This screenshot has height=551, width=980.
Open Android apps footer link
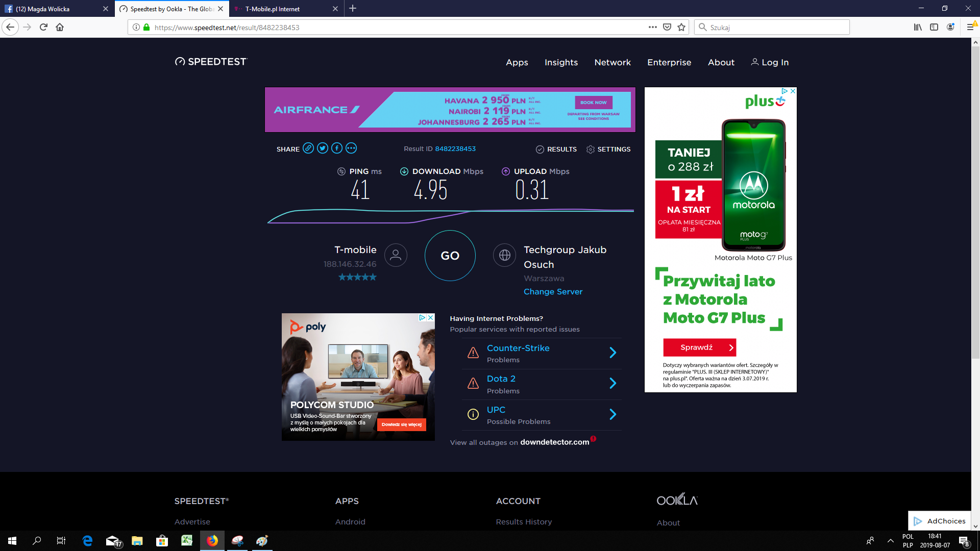tap(350, 522)
